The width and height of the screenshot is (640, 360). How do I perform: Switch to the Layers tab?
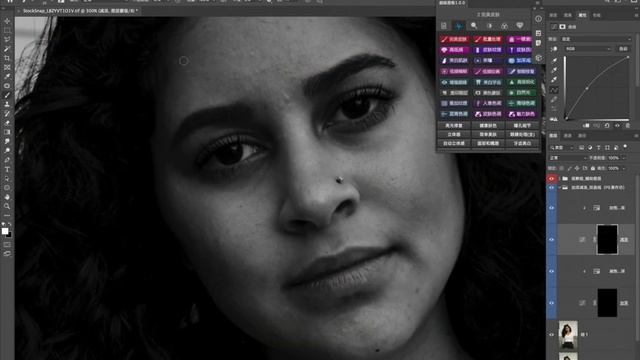(553, 136)
